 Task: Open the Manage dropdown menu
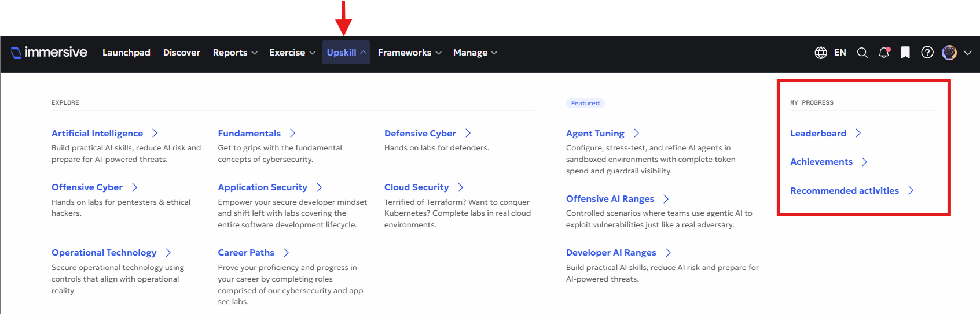(475, 53)
